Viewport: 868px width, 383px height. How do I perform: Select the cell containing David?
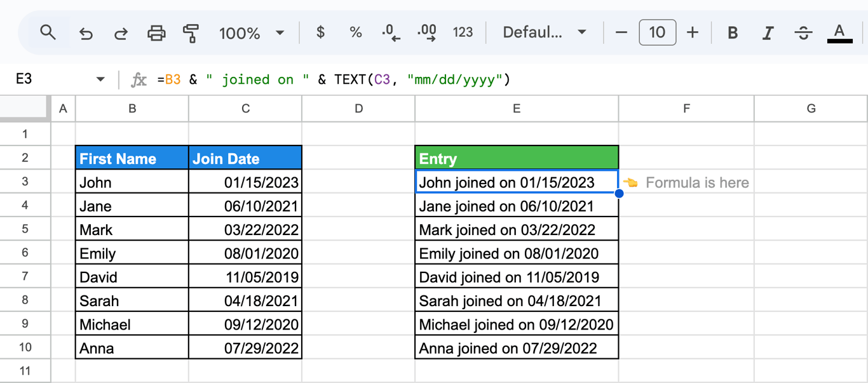(x=132, y=277)
